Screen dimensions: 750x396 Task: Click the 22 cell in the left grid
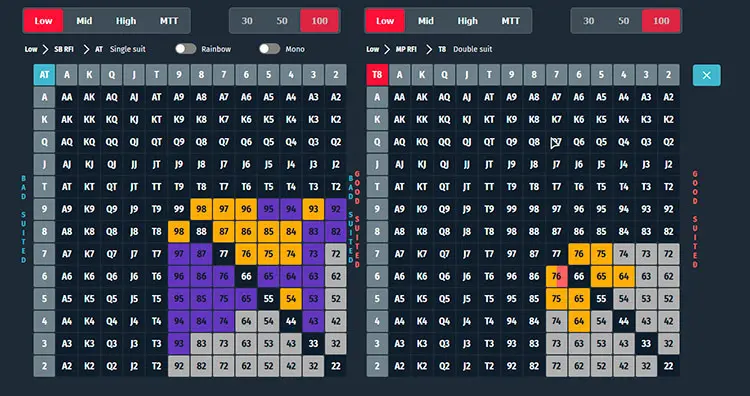[x=336, y=366]
